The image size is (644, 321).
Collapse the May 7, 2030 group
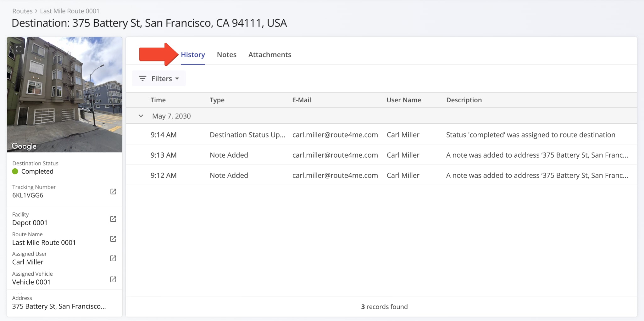pos(141,116)
